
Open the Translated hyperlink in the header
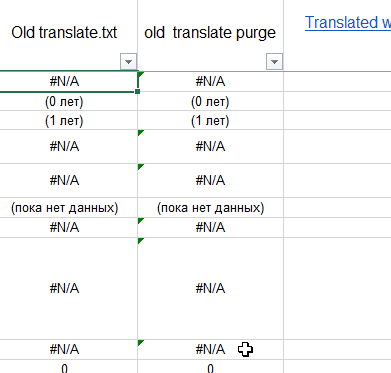(348, 22)
